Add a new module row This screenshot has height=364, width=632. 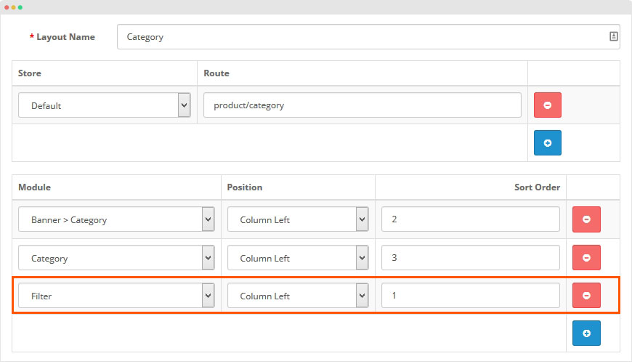(586, 333)
